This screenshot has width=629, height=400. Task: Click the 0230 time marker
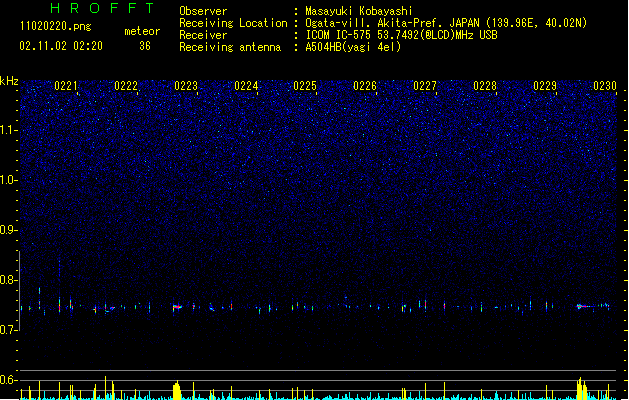605,86
